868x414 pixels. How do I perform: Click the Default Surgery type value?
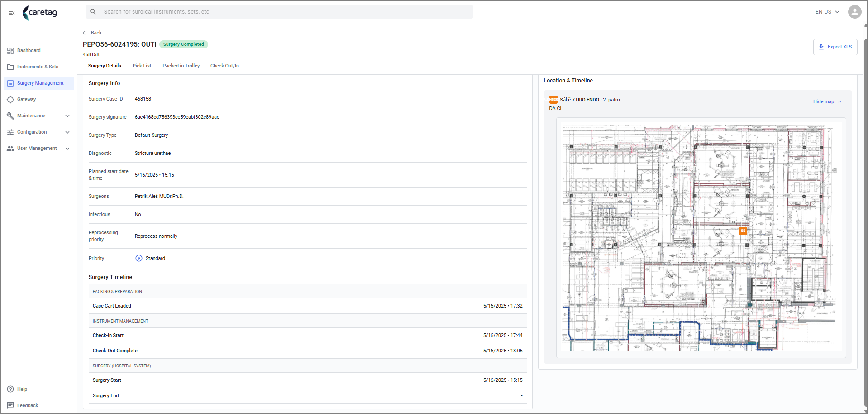(151, 135)
